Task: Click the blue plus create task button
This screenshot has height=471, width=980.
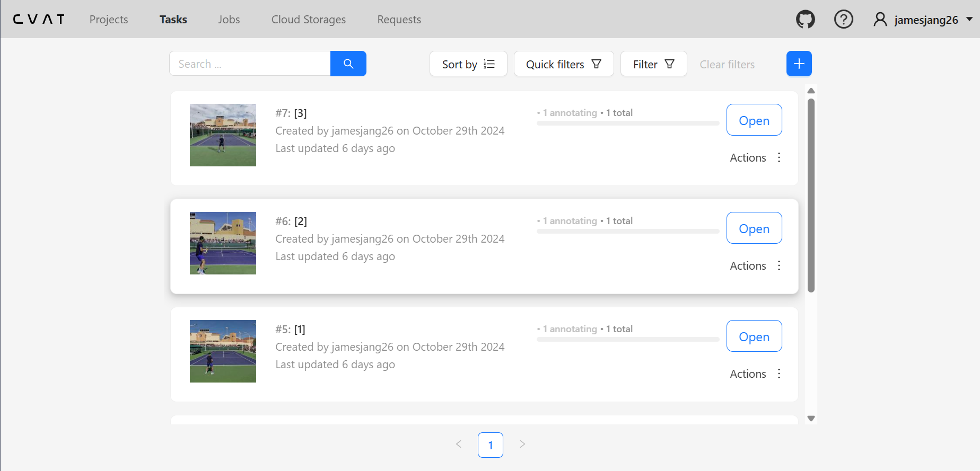Action: click(x=799, y=64)
